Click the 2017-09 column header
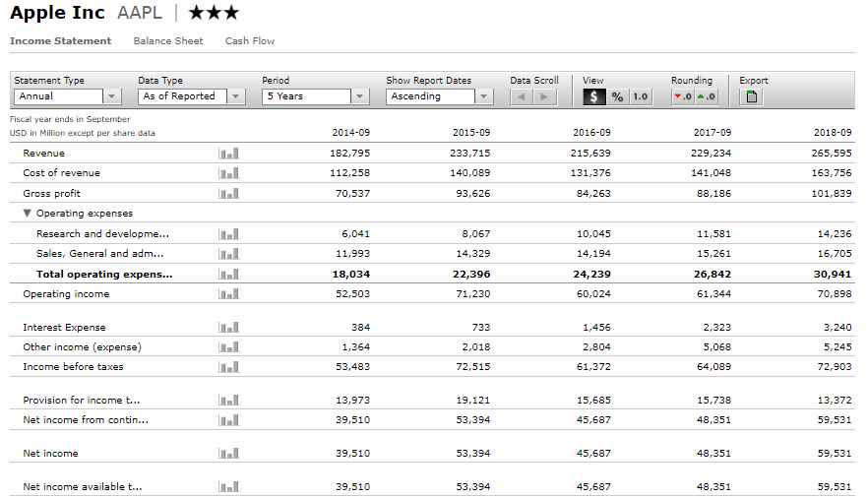The height and width of the screenshot is (498, 868). point(712,133)
